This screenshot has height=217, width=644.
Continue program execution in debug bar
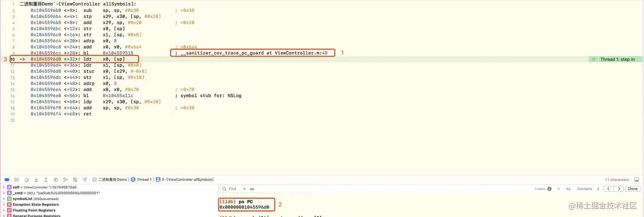tap(17, 180)
